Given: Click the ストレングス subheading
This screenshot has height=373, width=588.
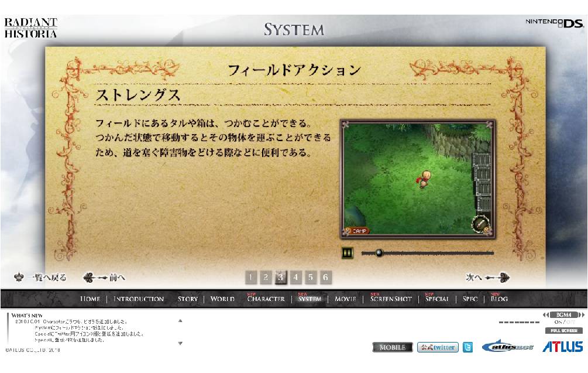Looking at the screenshot, I should [x=138, y=95].
